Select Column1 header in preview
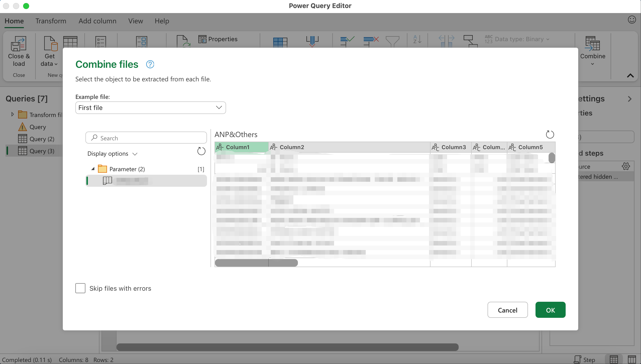 (x=242, y=147)
